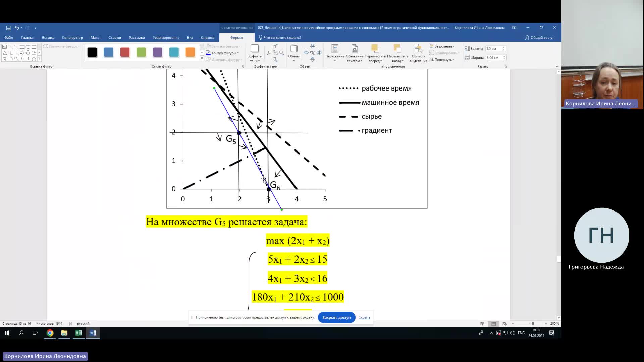Click the zoom slider handle
The image size is (644, 362).
coord(533,324)
